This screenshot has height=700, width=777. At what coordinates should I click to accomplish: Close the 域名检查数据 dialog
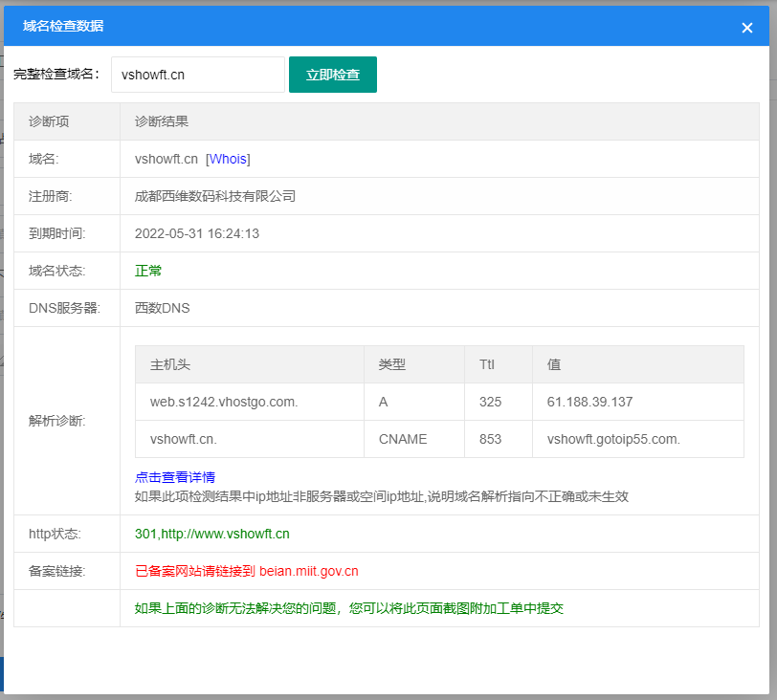pyautogui.click(x=747, y=28)
